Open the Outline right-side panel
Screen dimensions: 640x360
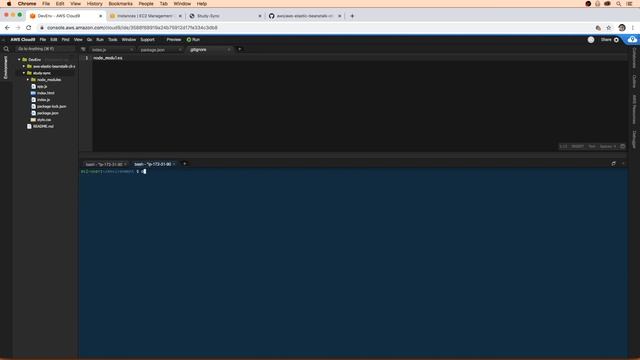coord(634,81)
